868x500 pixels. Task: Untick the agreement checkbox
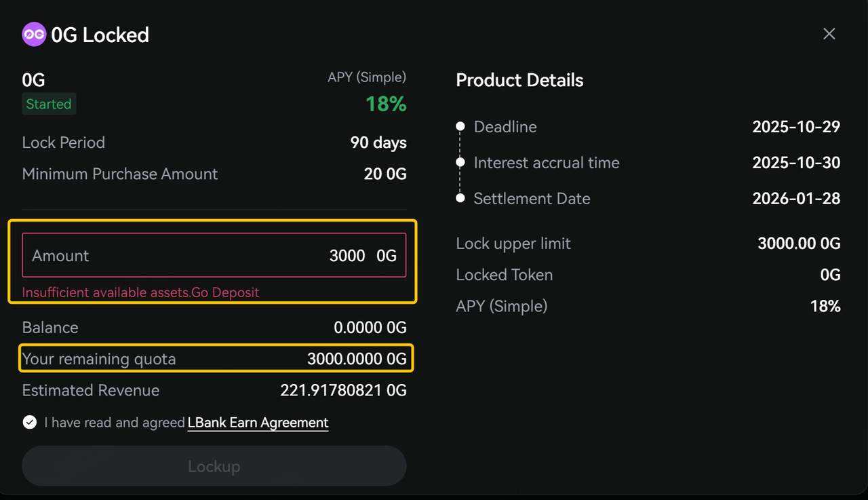(x=30, y=423)
